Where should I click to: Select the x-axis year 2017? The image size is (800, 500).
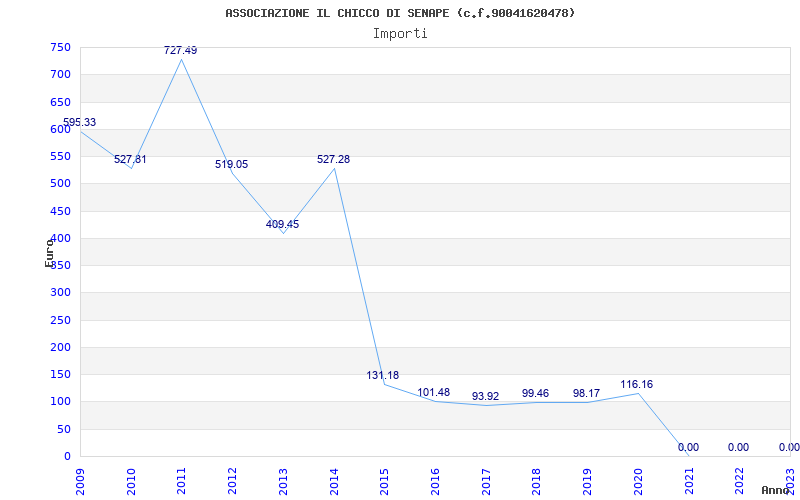tap(486, 481)
